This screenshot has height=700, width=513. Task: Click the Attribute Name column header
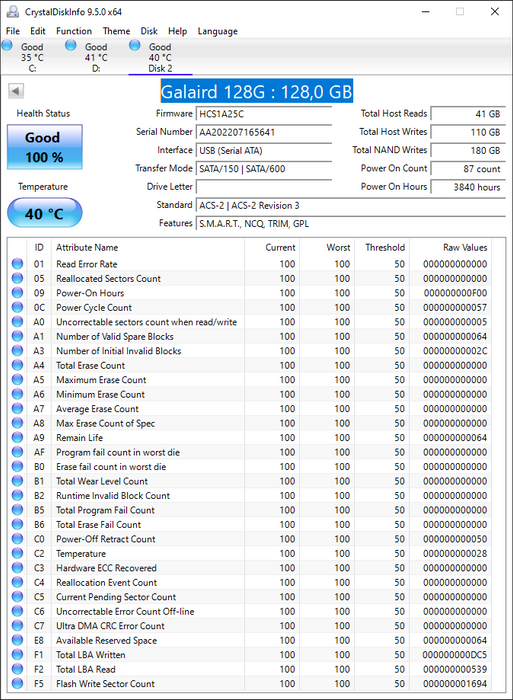[x=148, y=247]
